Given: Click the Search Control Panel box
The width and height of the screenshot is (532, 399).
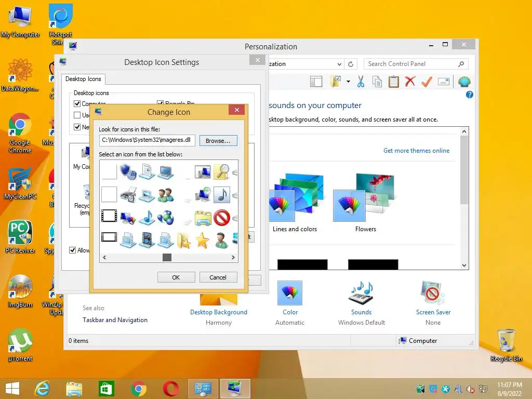Looking at the screenshot, I should [416, 64].
